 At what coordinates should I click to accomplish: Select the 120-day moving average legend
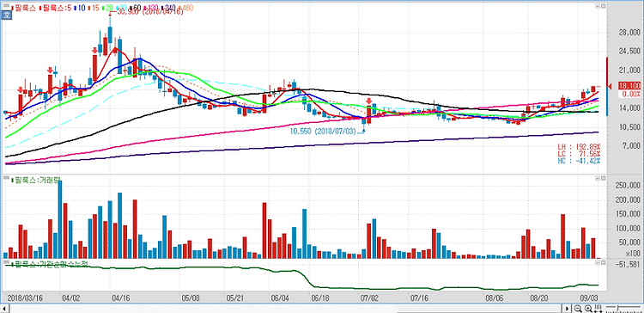[x=150, y=8]
